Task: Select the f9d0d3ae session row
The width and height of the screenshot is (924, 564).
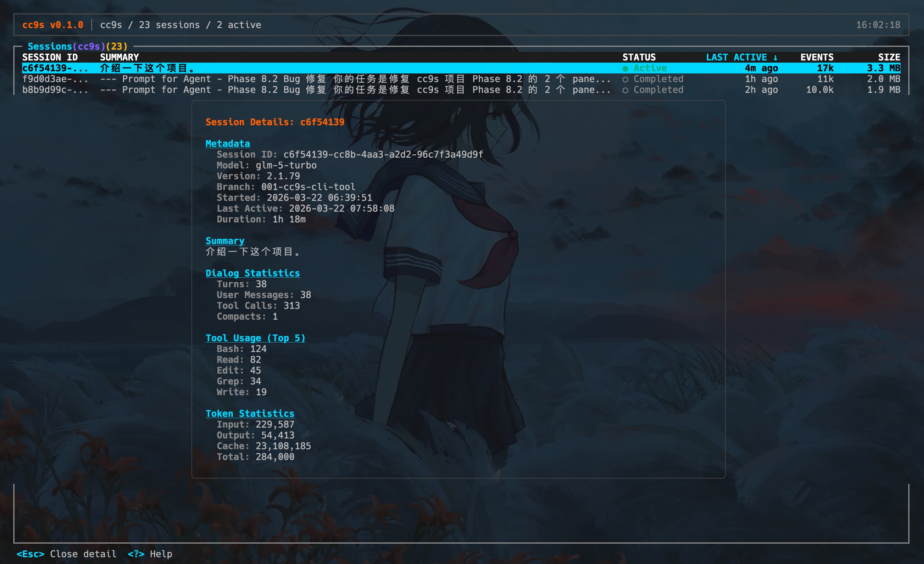Action: tap(55, 79)
